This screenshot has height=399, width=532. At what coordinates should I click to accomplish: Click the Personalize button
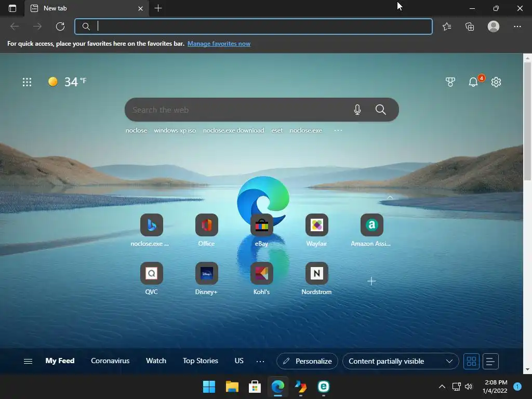307,362
